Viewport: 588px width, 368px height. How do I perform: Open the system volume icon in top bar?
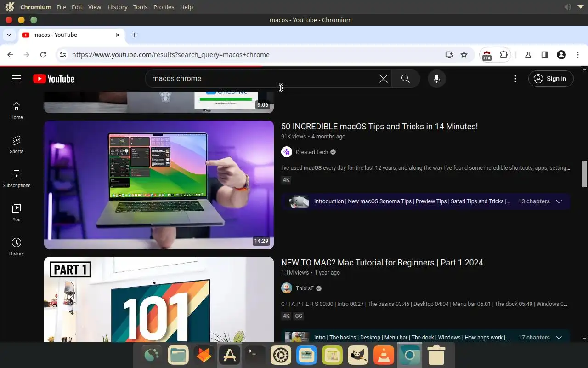[568, 7]
